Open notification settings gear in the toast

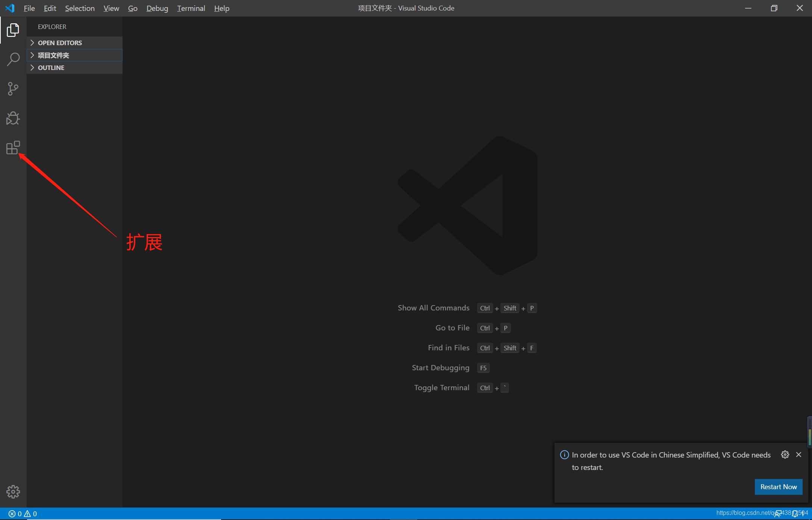point(785,455)
